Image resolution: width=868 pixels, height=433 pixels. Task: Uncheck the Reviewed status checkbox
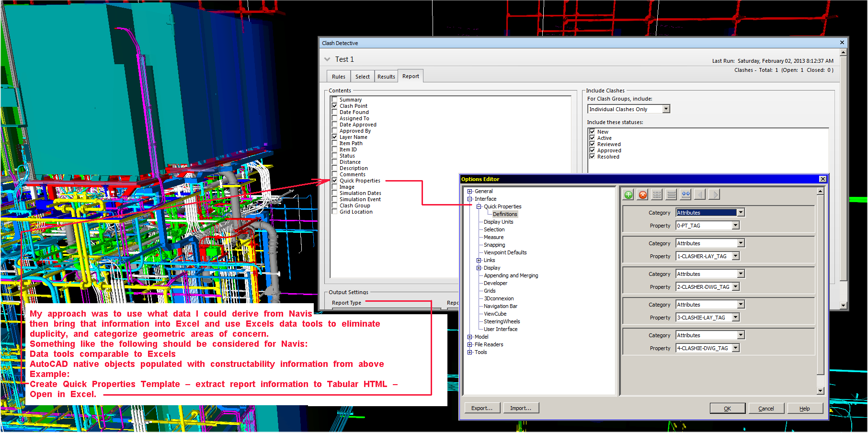(592, 144)
